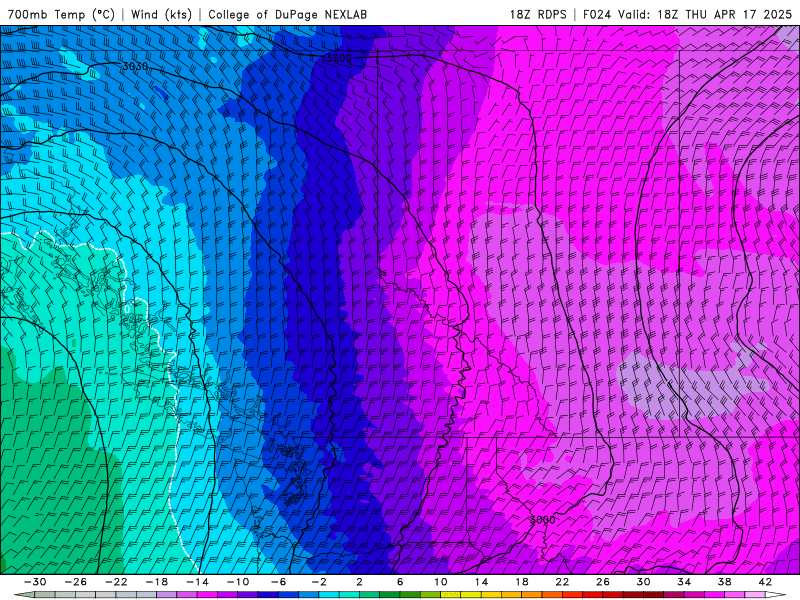Viewport: 800px width, 600px height.
Task: Select the lower "3000" contour label
Action: click(542, 520)
